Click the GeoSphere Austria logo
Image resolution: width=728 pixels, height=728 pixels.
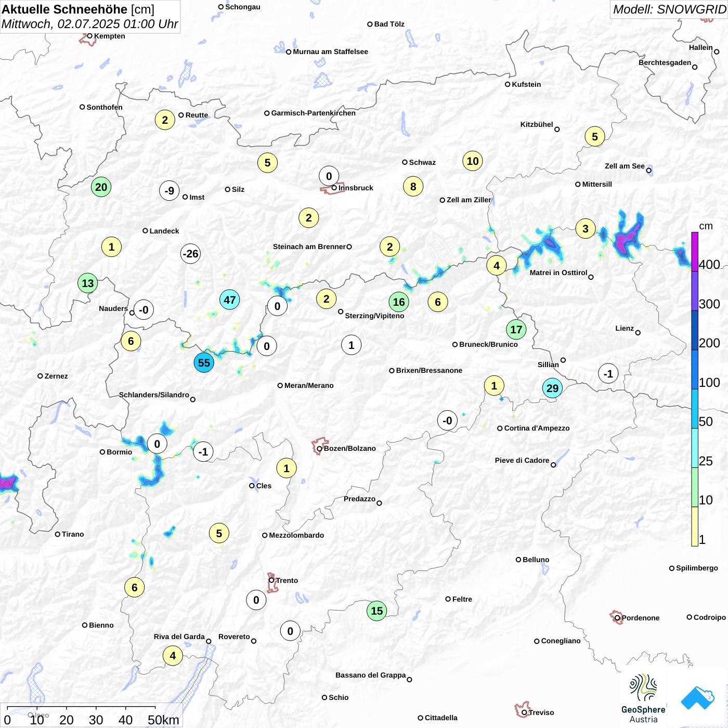pyautogui.click(x=643, y=698)
